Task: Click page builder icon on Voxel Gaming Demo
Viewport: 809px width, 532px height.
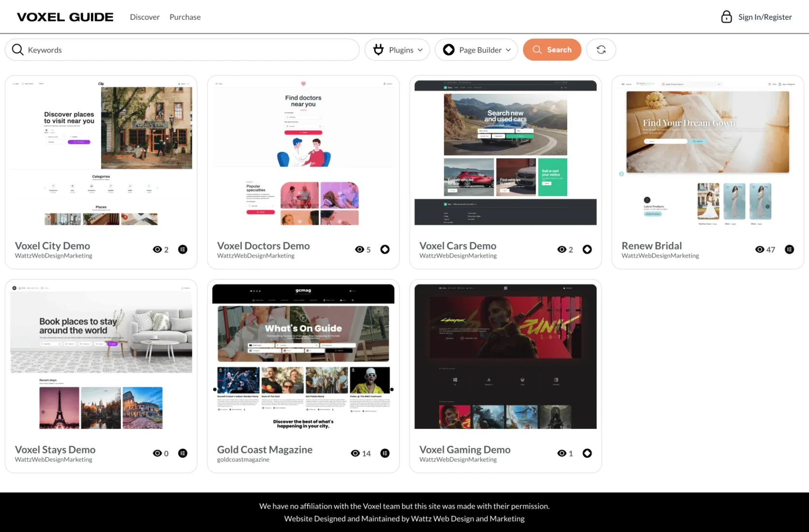Action: [x=587, y=453]
